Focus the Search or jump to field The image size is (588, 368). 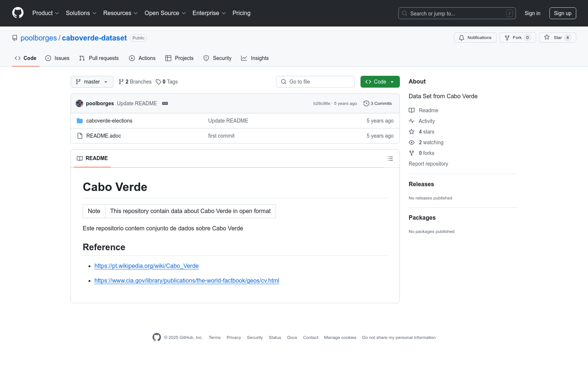pyautogui.click(x=457, y=13)
